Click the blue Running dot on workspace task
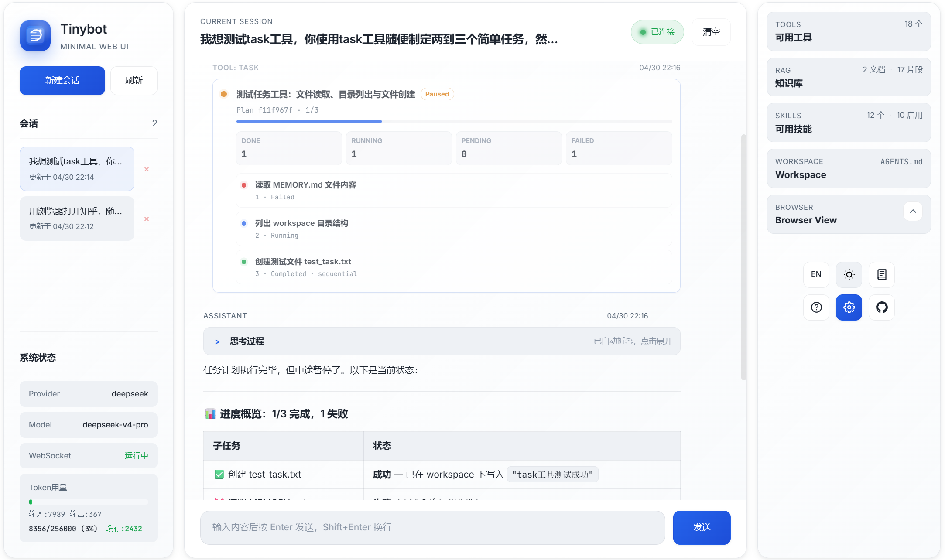The image size is (945, 560). click(244, 223)
